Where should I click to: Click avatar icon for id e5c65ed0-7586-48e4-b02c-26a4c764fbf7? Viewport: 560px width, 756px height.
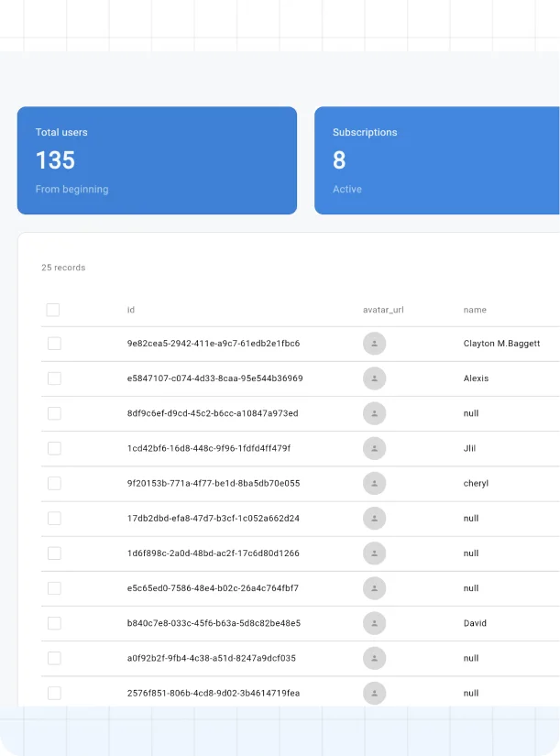(x=374, y=588)
